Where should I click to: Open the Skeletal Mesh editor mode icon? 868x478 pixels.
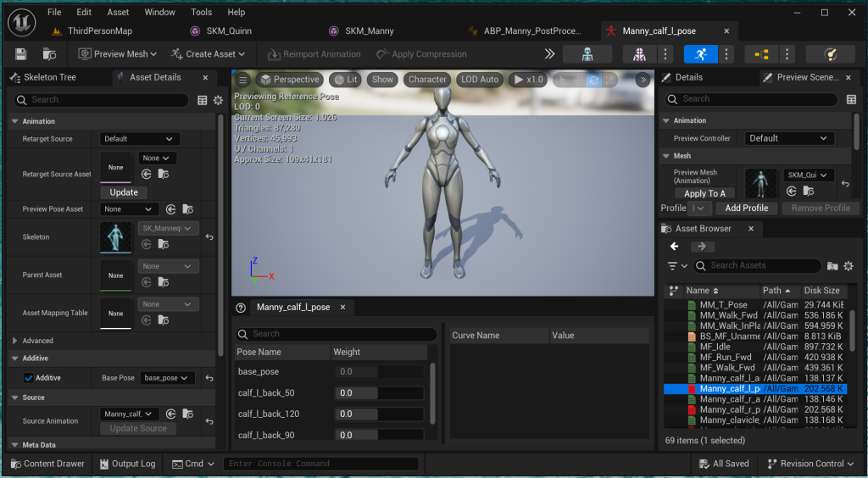click(x=639, y=53)
